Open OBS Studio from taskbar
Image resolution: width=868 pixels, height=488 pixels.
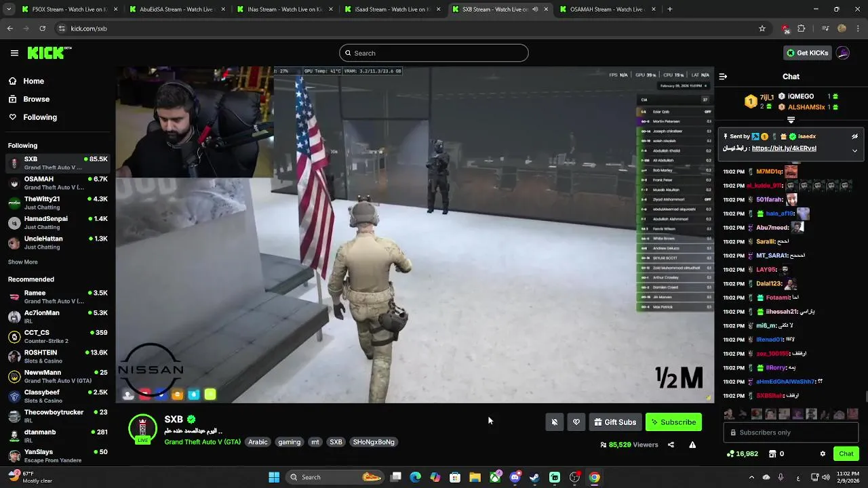tap(574, 477)
